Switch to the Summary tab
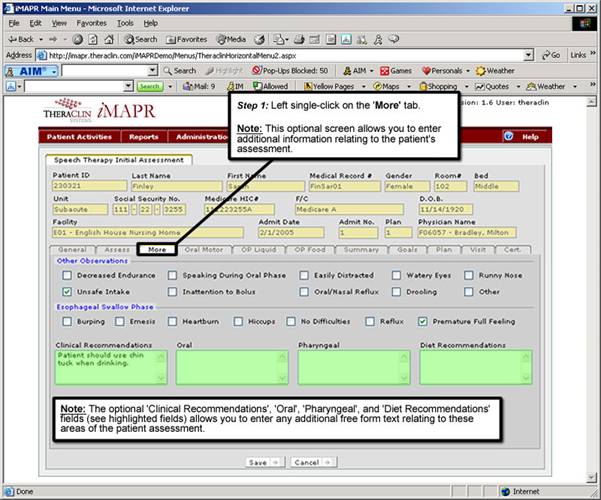Image resolution: width=601 pixels, height=500 pixels. point(361,250)
